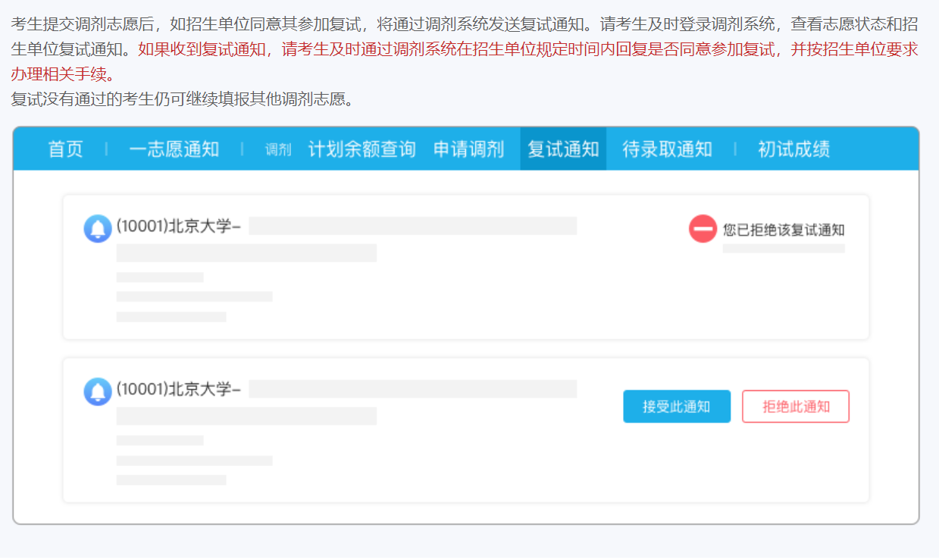Click the 拒绝此通知 button
This screenshot has width=939, height=560.
[795, 406]
